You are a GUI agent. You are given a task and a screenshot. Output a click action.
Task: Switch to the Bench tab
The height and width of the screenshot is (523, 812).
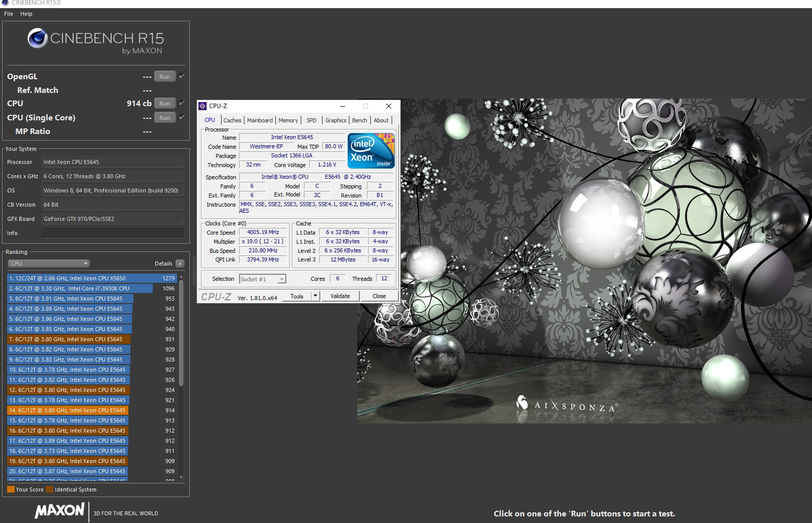[360, 120]
